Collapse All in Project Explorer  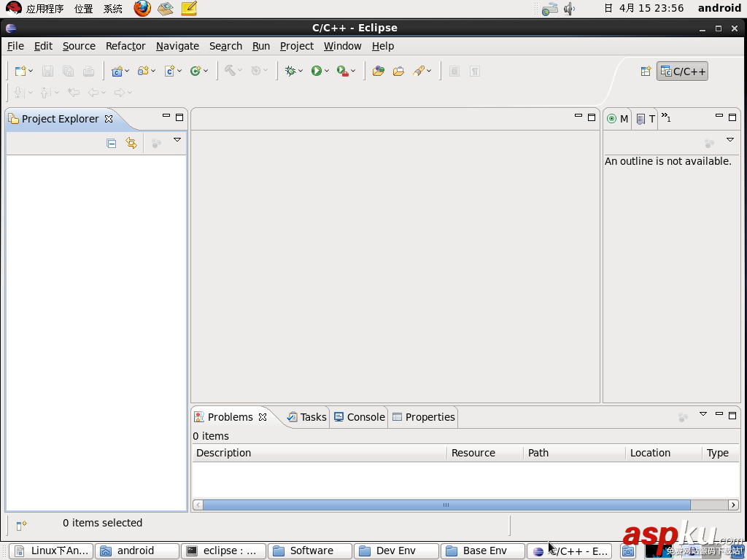(112, 143)
